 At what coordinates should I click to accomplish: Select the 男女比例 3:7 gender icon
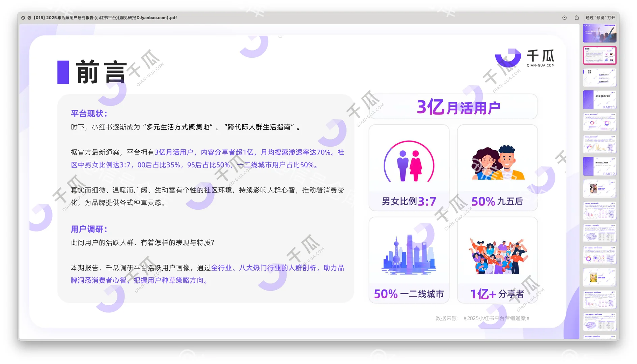coord(409,161)
